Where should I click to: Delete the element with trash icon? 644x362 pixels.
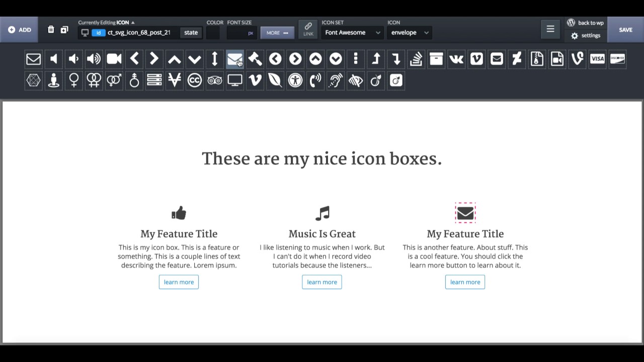click(x=51, y=30)
